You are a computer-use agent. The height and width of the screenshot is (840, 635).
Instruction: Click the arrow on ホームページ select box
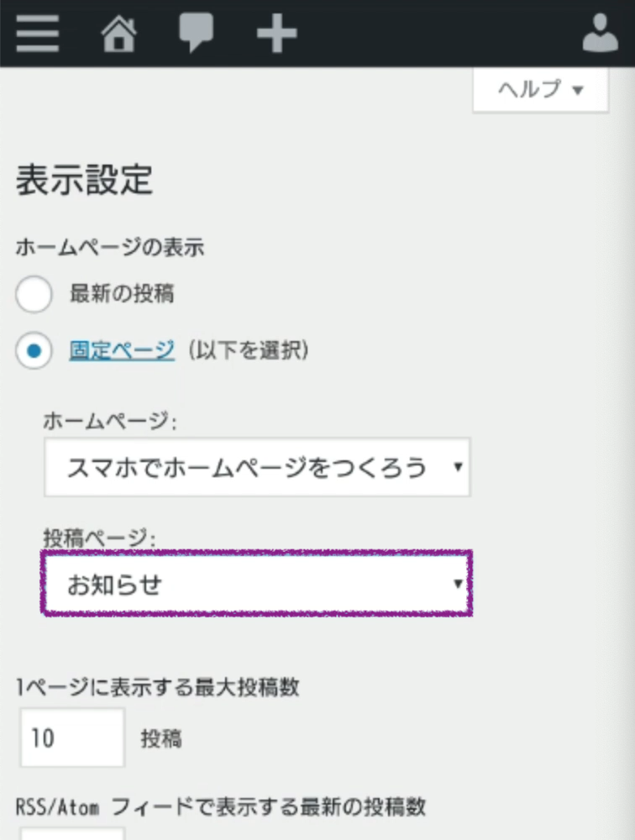click(x=458, y=466)
